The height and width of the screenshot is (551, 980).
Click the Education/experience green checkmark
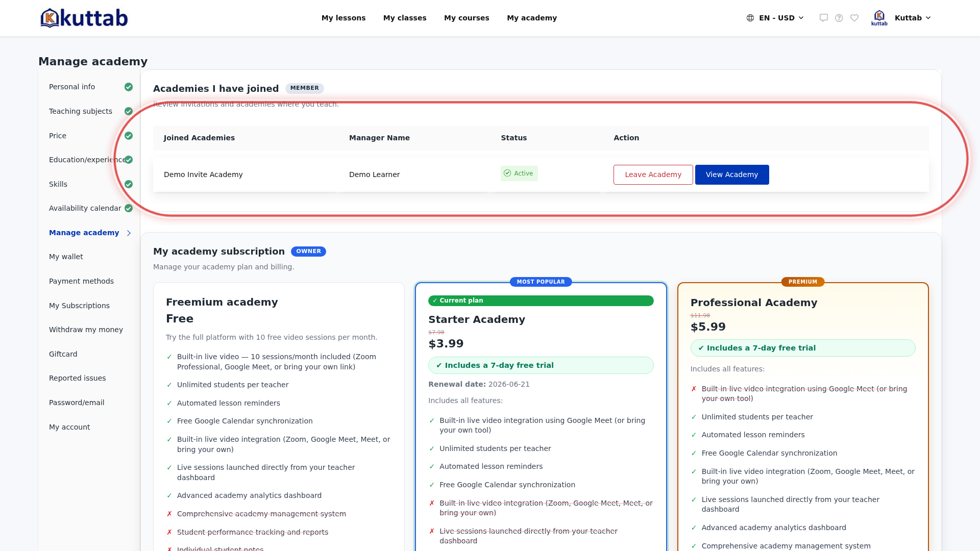pos(129,160)
